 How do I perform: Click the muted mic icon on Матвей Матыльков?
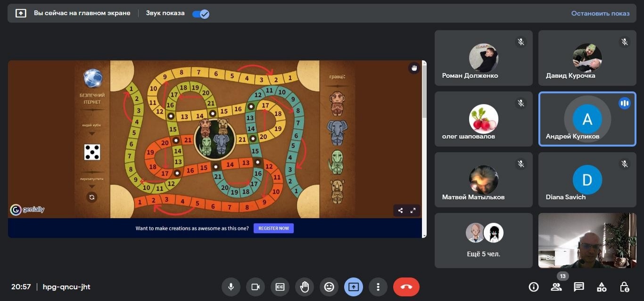(x=521, y=163)
